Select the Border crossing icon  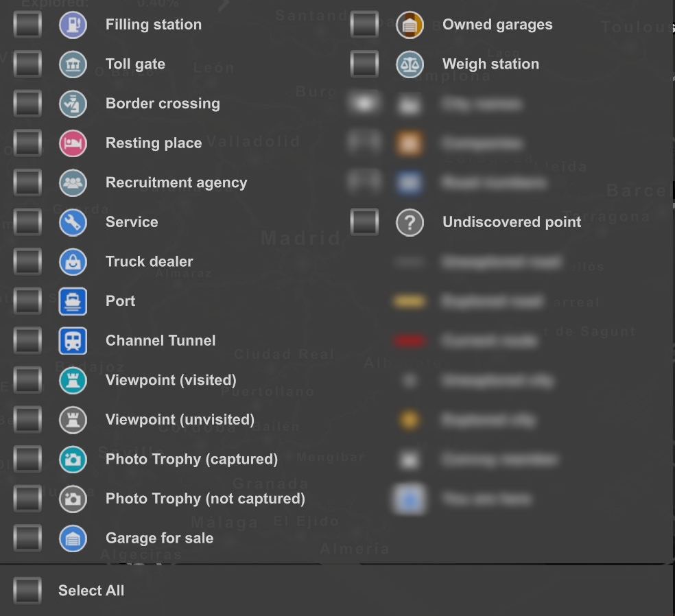click(73, 104)
